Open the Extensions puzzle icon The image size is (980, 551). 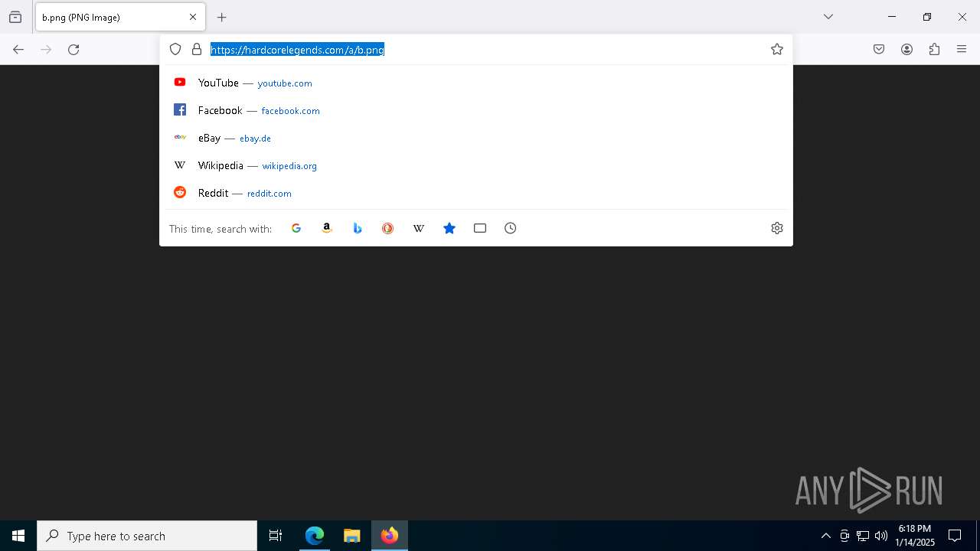pos(934,50)
